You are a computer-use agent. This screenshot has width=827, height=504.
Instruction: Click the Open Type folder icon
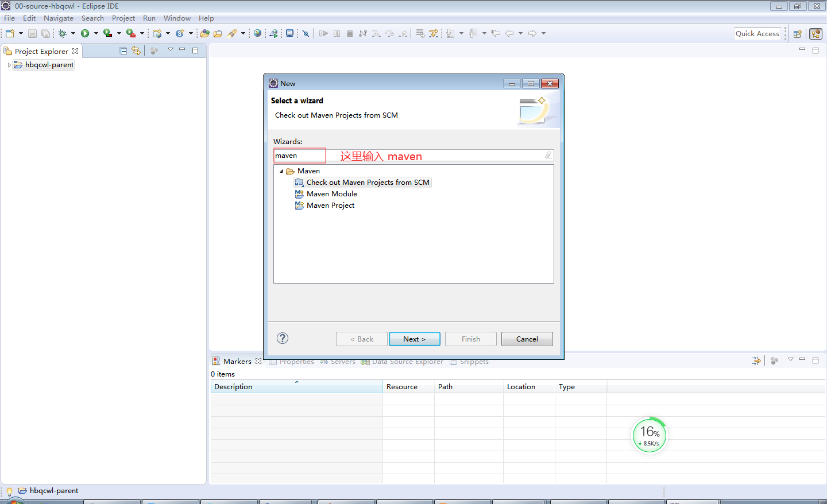click(x=204, y=33)
